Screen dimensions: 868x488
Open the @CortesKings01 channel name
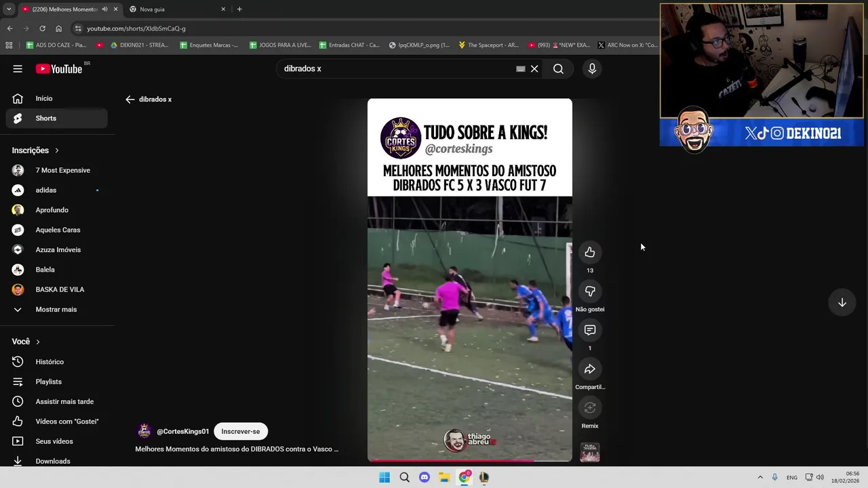click(183, 431)
